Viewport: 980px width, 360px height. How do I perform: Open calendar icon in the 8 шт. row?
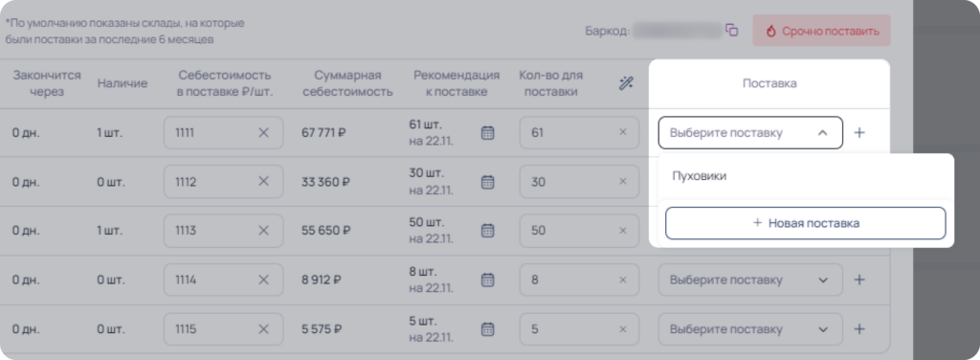pos(487,280)
